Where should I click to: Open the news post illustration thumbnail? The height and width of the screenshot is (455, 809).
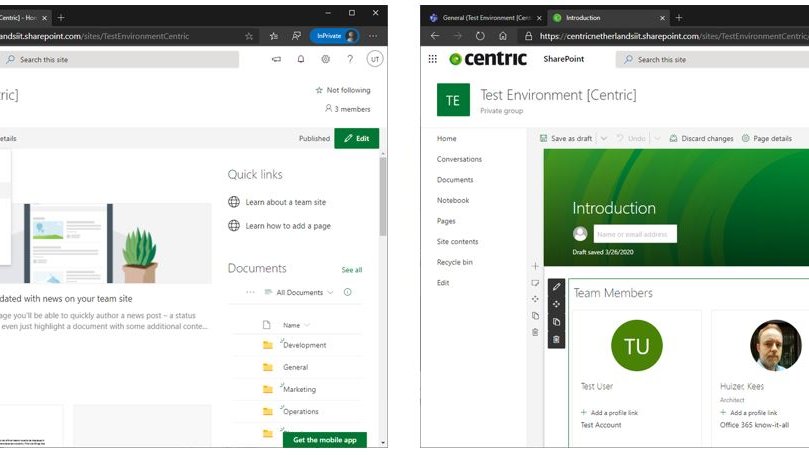tap(106, 243)
